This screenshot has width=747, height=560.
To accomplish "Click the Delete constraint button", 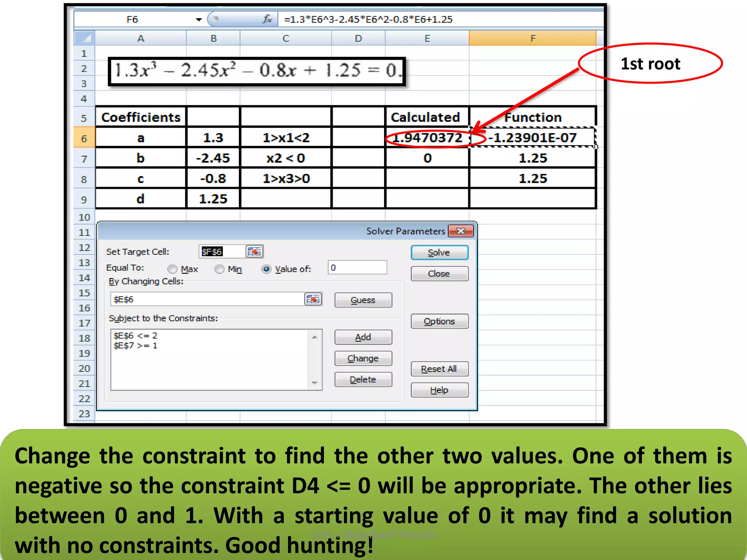I will (x=363, y=379).
